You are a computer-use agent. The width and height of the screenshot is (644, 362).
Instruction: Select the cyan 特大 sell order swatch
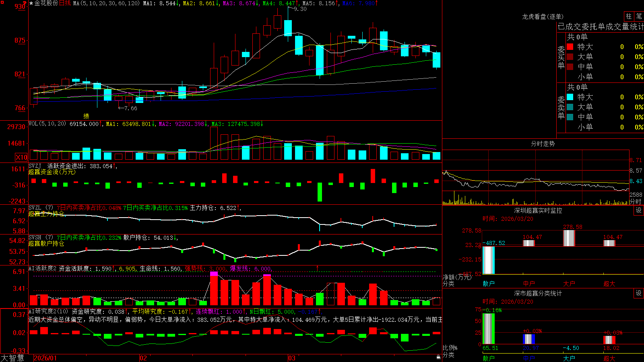tap(570, 97)
